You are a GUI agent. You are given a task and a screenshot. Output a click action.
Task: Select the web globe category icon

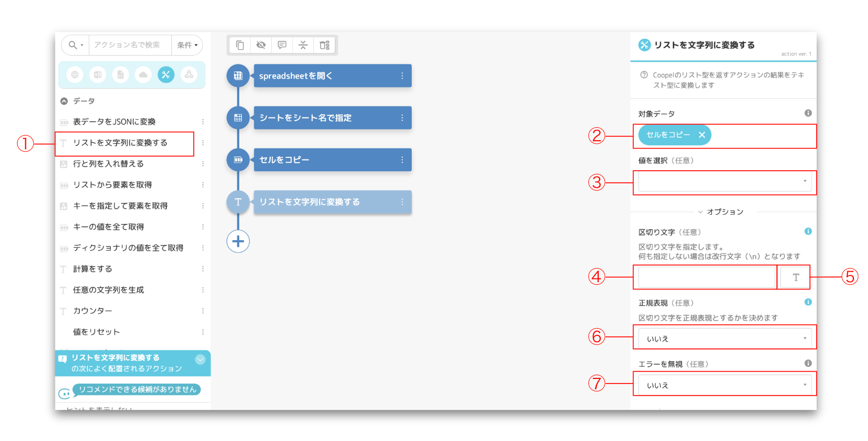pyautogui.click(x=75, y=75)
